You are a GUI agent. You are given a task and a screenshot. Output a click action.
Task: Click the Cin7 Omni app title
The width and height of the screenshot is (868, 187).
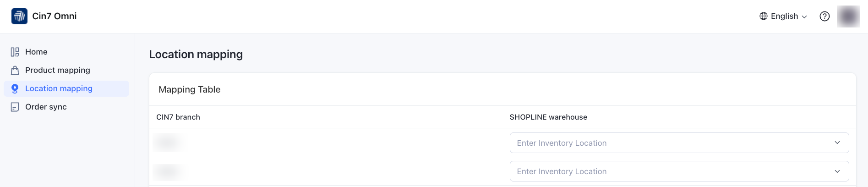coord(54,16)
